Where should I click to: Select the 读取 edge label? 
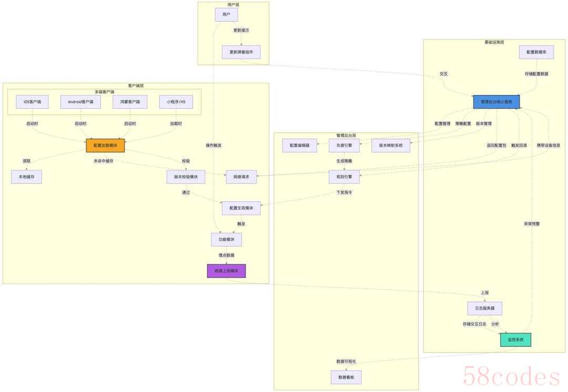26,161
